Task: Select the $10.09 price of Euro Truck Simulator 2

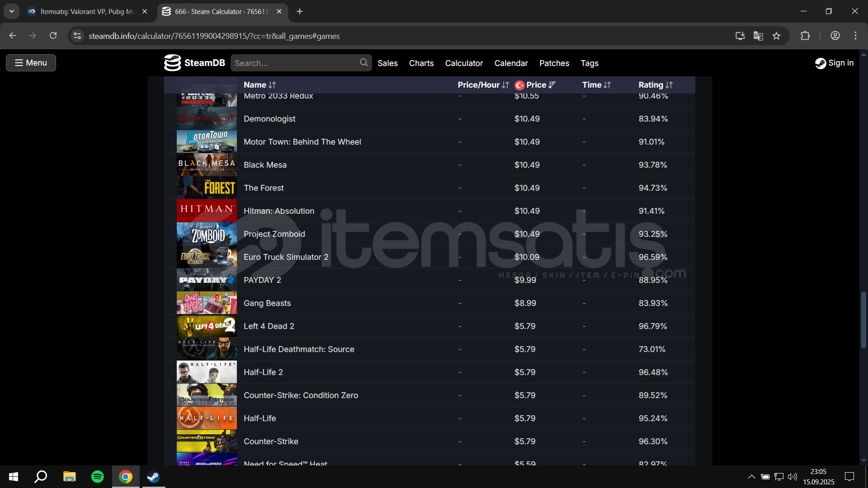Action: (x=527, y=257)
